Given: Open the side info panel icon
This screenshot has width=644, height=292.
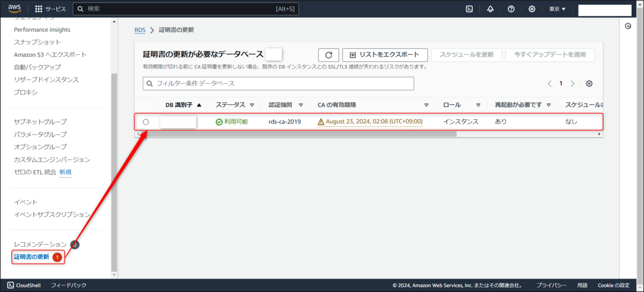Looking at the screenshot, I should click(x=628, y=26).
